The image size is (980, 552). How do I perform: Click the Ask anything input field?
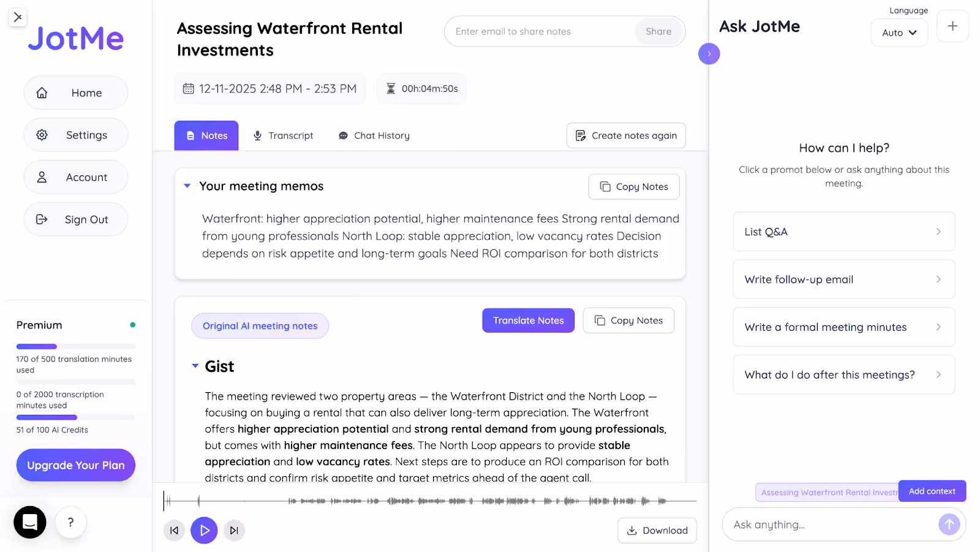(830, 524)
